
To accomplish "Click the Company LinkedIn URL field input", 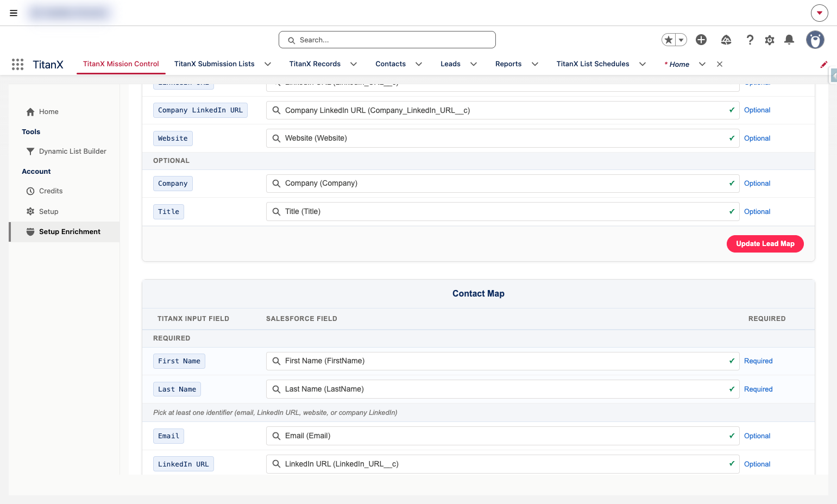I will [x=503, y=110].
